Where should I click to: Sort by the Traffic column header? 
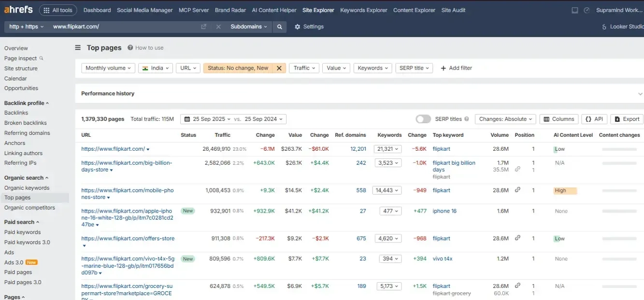pos(223,135)
